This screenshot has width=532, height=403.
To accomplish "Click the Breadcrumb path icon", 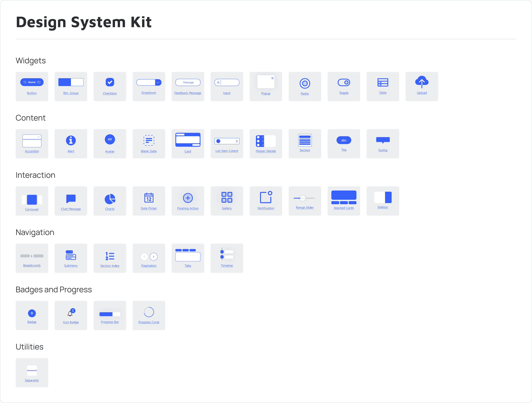I will [x=32, y=256].
